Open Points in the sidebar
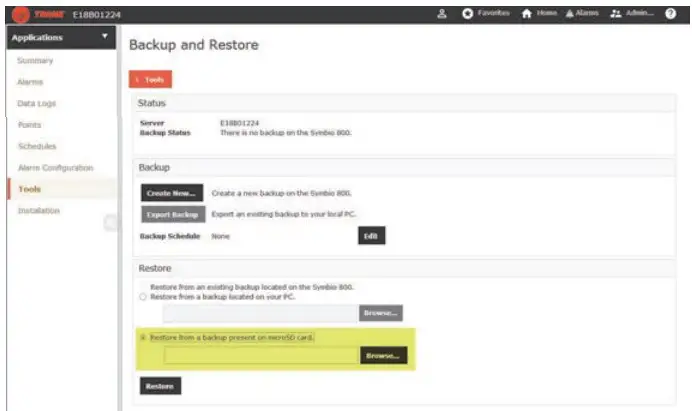 click(x=29, y=125)
